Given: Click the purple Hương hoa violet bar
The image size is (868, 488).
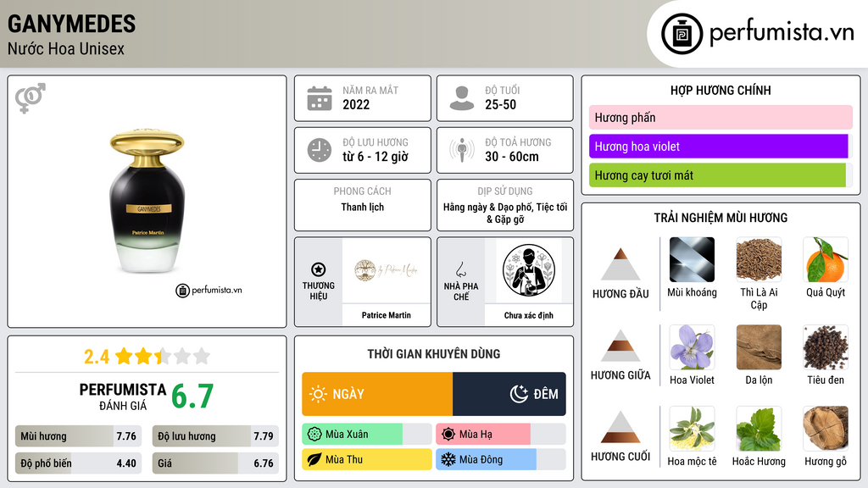Looking at the screenshot, I should 719,147.
